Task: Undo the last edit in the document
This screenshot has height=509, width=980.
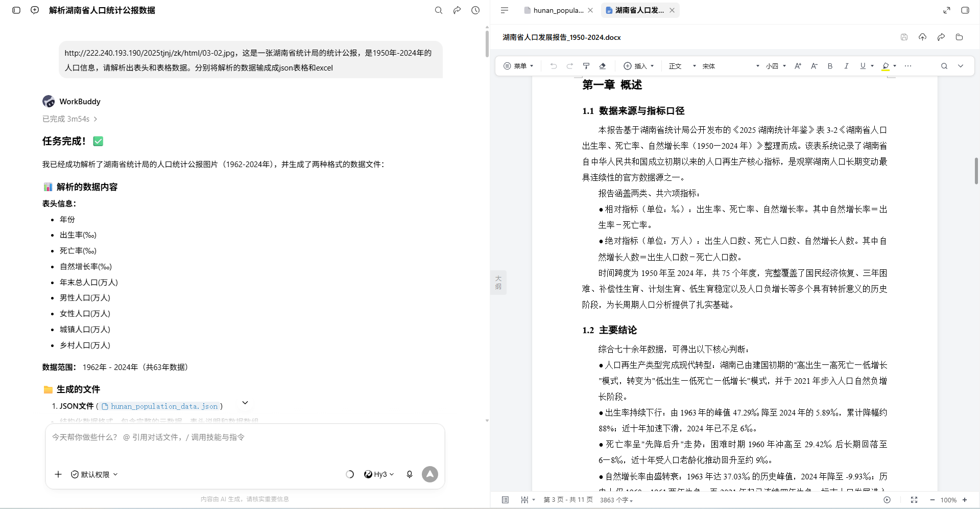Action: (554, 66)
